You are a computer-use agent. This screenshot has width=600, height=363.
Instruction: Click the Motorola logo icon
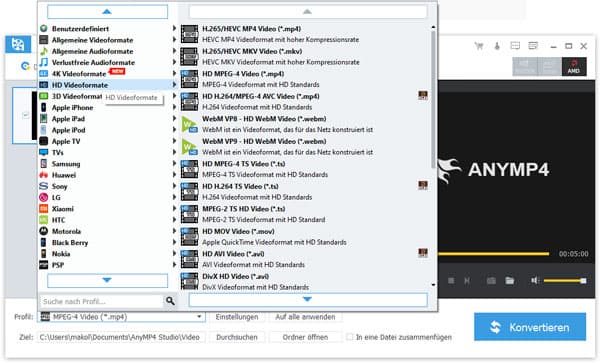pos(44,231)
